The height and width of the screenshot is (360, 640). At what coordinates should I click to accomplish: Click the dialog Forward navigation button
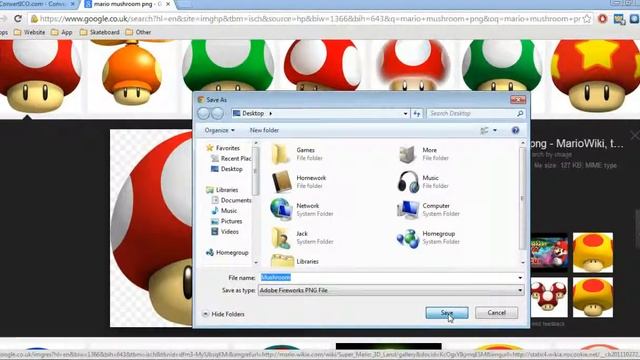click(x=218, y=113)
